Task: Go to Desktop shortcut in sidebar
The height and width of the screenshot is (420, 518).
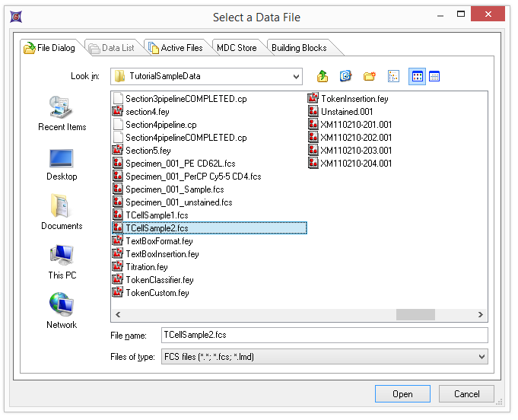Action: tap(62, 164)
